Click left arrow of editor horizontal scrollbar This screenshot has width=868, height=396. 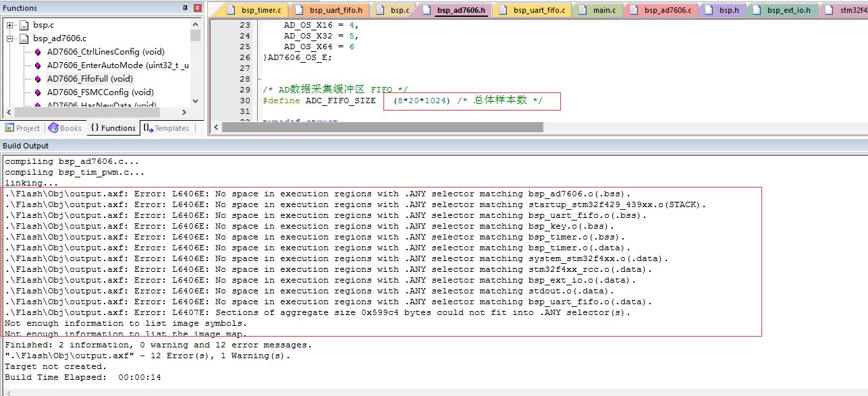click(215, 127)
